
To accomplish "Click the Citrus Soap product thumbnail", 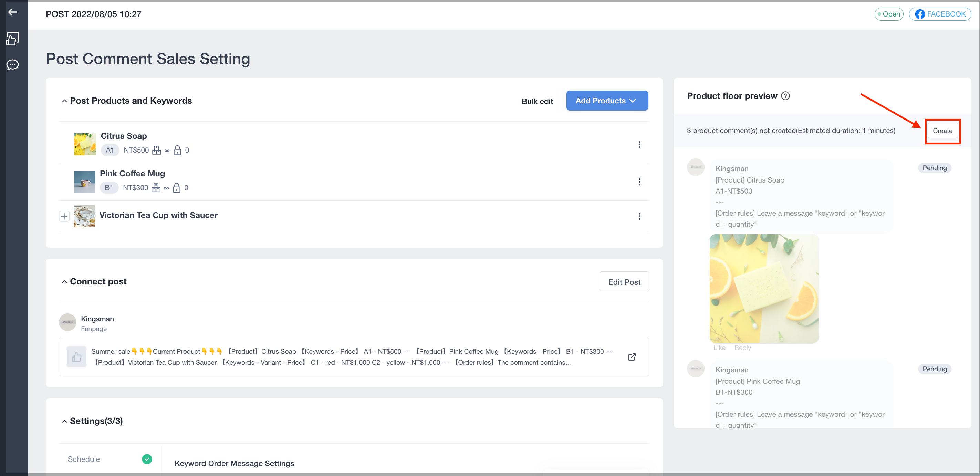I will tap(85, 144).
